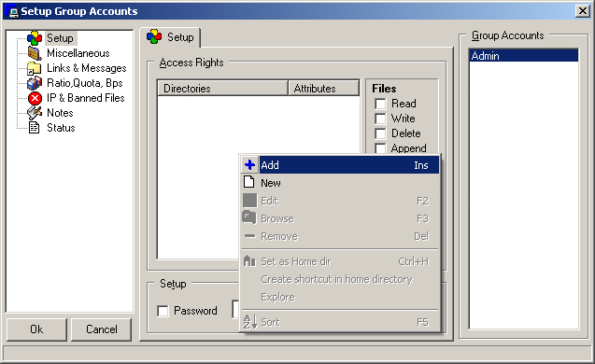Tick the Password checkbox
This screenshot has width=595, height=364.
coord(163,311)
